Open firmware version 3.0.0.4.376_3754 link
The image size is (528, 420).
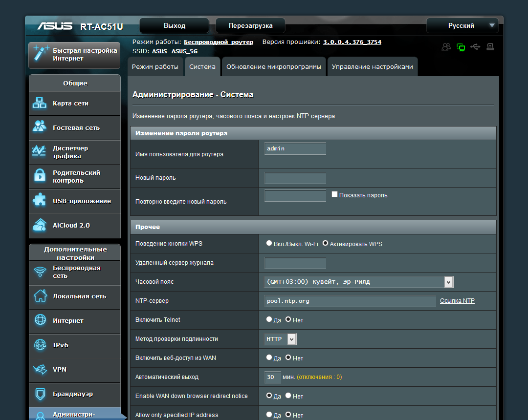tap(352, 42)
